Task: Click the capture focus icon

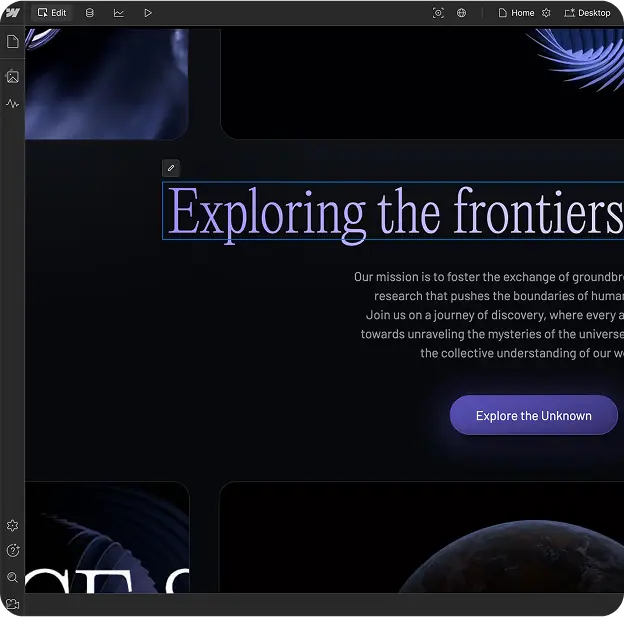Action: click(438, 13)
